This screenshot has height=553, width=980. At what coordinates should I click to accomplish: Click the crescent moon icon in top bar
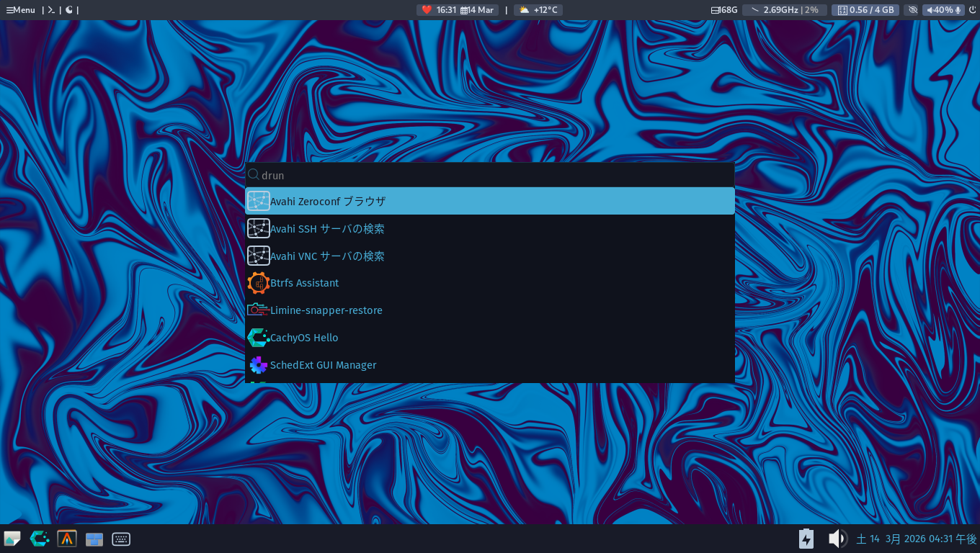69,10
